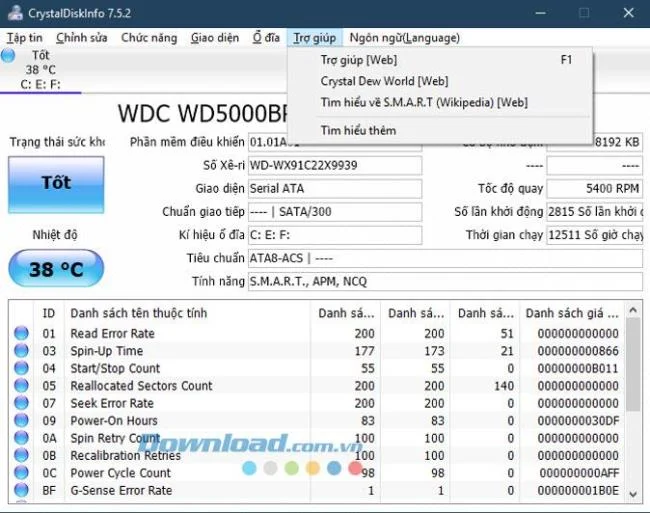Select the Seek Error Rate attribute text
This screenshot has width=650, height=513.
112,403
